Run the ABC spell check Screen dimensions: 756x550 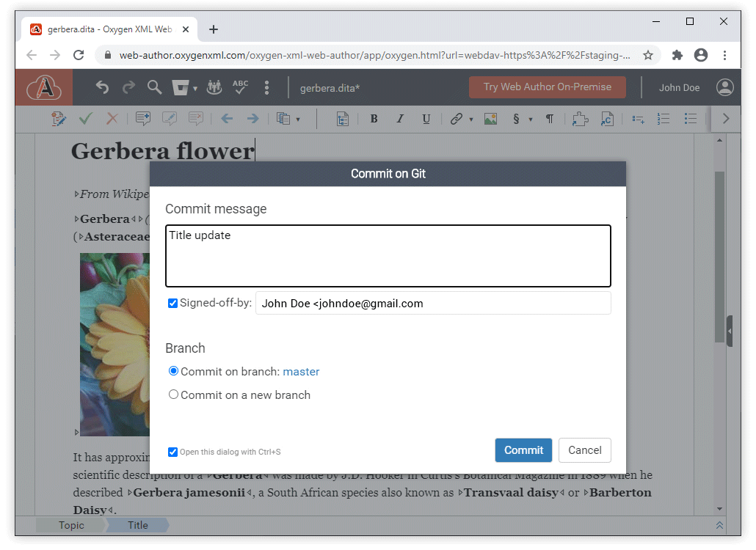click(240, 87)
